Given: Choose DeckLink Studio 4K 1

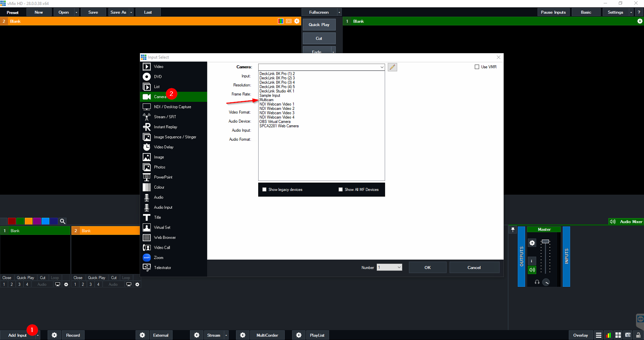Looking at the screenshot, I should point(277,91).
